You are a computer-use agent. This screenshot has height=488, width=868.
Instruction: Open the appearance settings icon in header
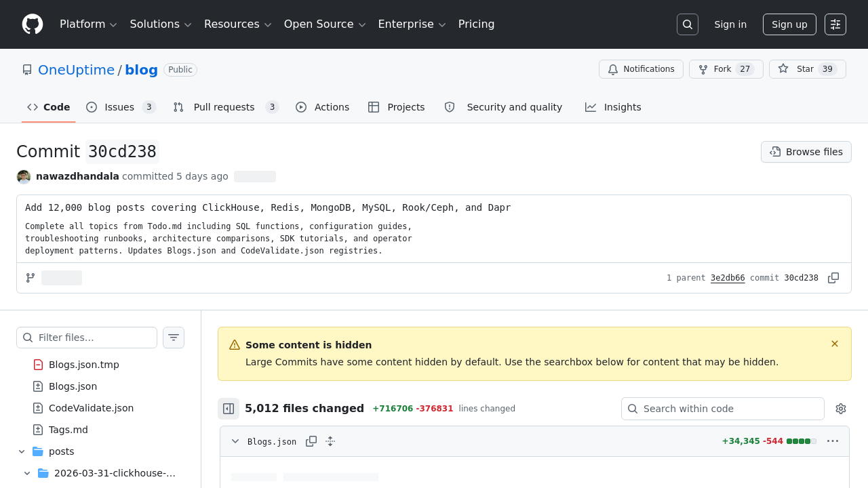point(835,24)
